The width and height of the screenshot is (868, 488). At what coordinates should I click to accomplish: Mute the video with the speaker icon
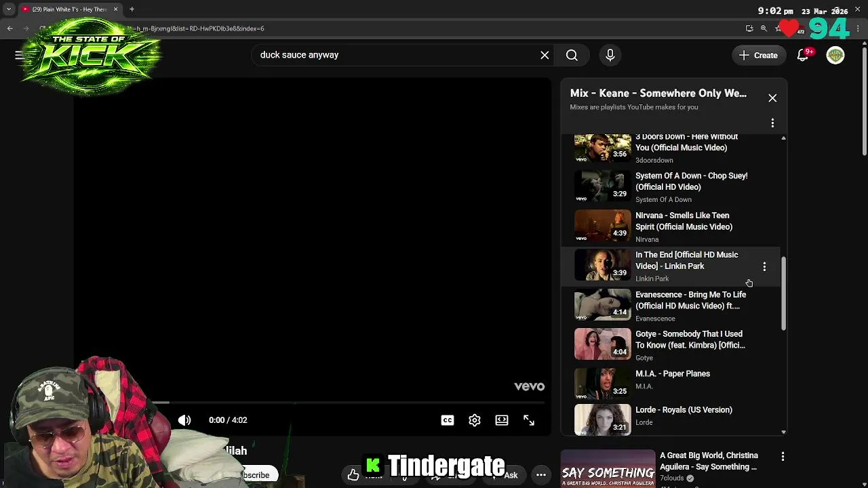pyautogui.click(x=184, y=420)
